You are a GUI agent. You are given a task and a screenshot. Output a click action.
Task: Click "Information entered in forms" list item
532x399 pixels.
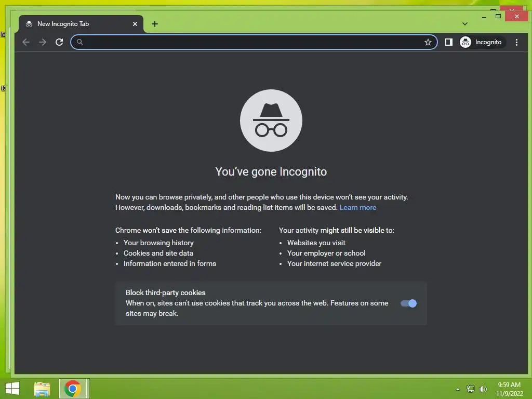[170, 263]
